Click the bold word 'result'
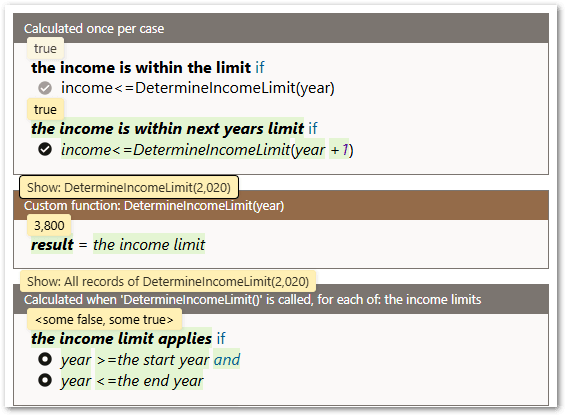The width and height of the screenshot is (566, 416). pyautogui.click(x=52, y=244)
